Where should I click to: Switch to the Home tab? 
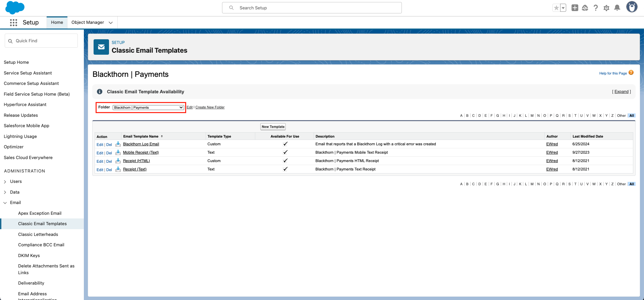click(57, 22)
